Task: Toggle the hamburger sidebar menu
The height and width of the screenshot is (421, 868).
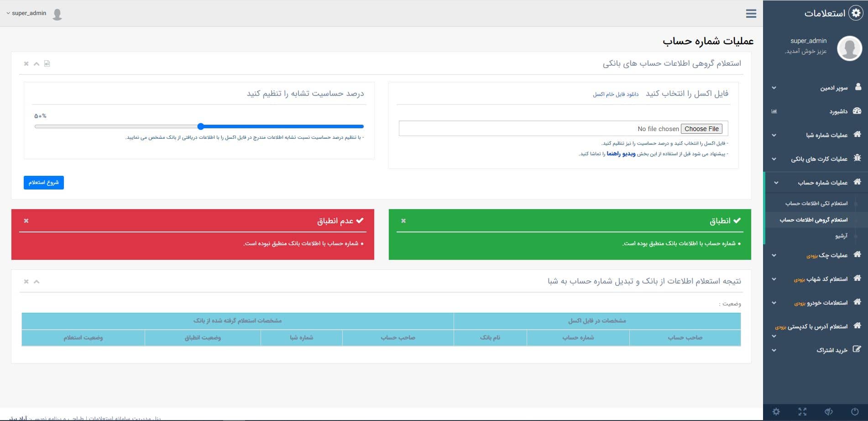Action: (751, 14)
